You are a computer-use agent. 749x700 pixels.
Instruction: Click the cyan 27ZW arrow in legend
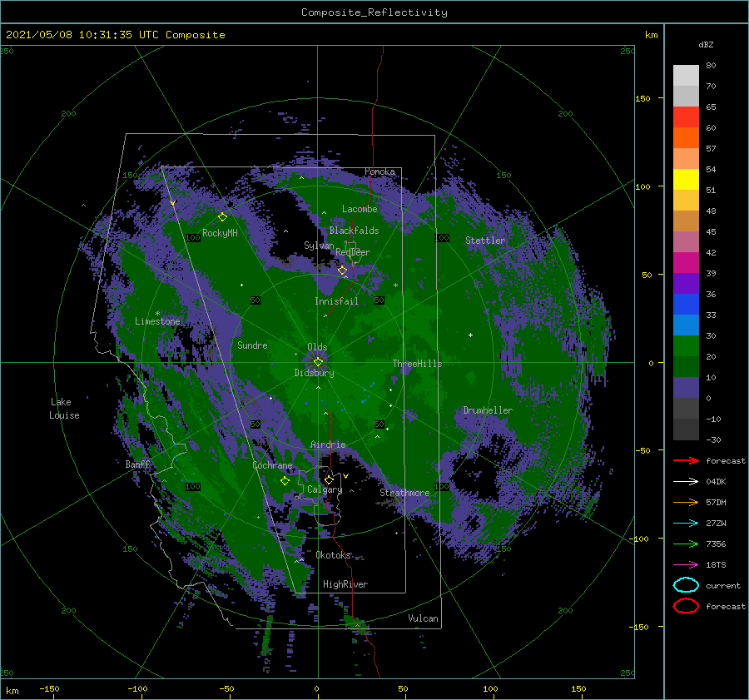coord(686,524)
